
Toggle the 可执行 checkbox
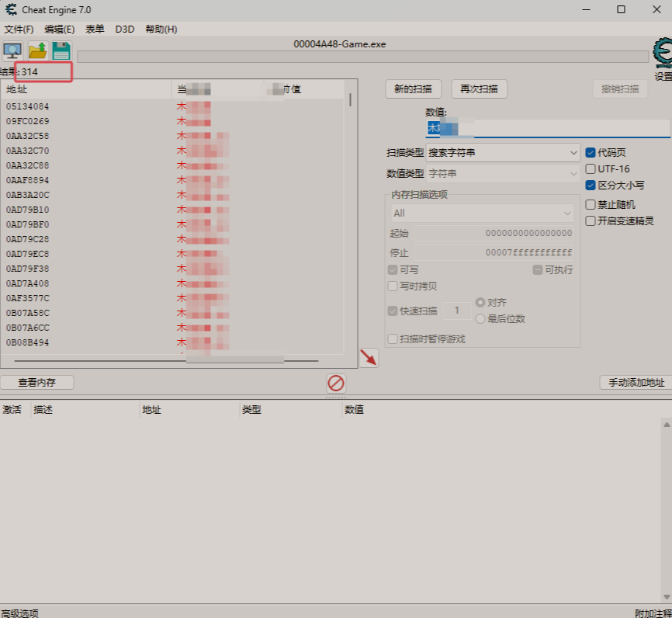click(538, 269)
